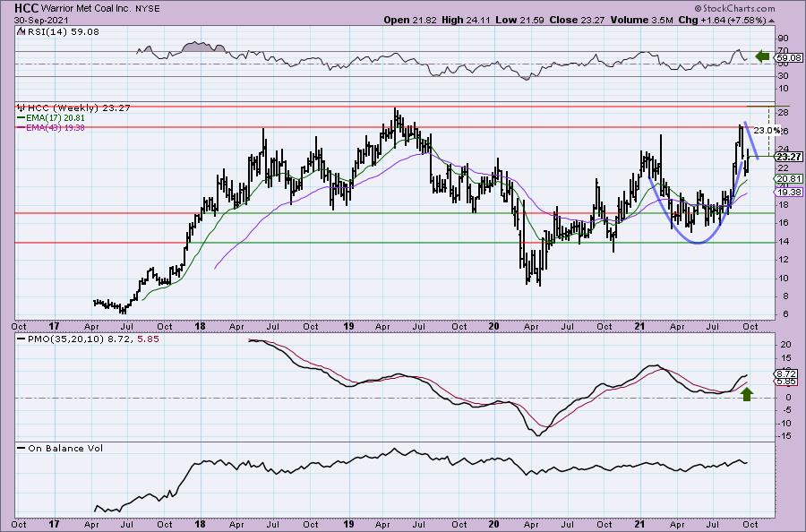Click the On Balance Vol legend line marker
Screen dimensions: 806x532
(21, 448)
